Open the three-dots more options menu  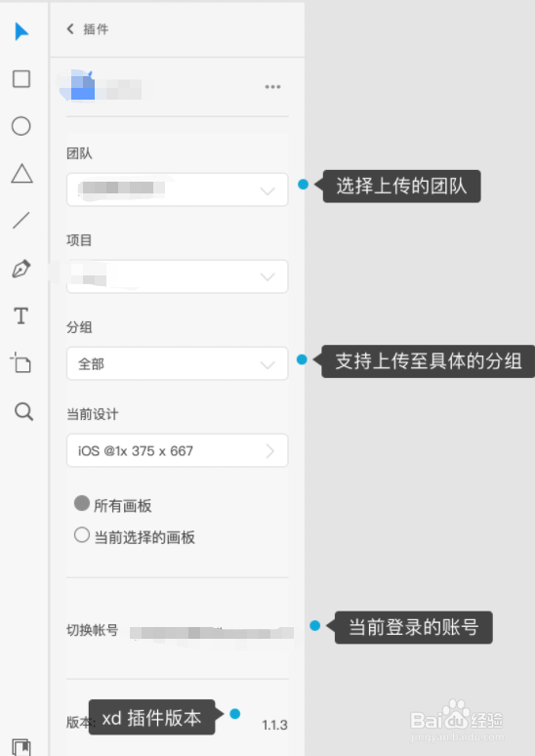tap(272, 87)
